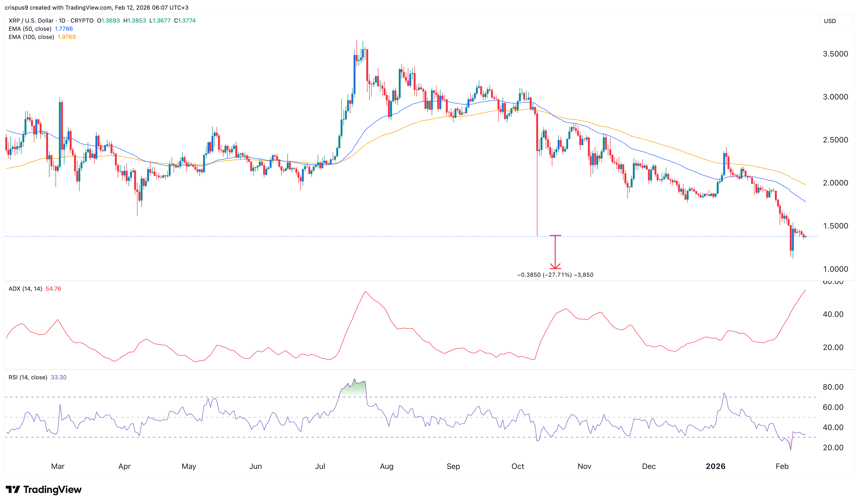Click the blue EMA value 1.7786
Screen dimensions: 859x504
coord(64,29)
